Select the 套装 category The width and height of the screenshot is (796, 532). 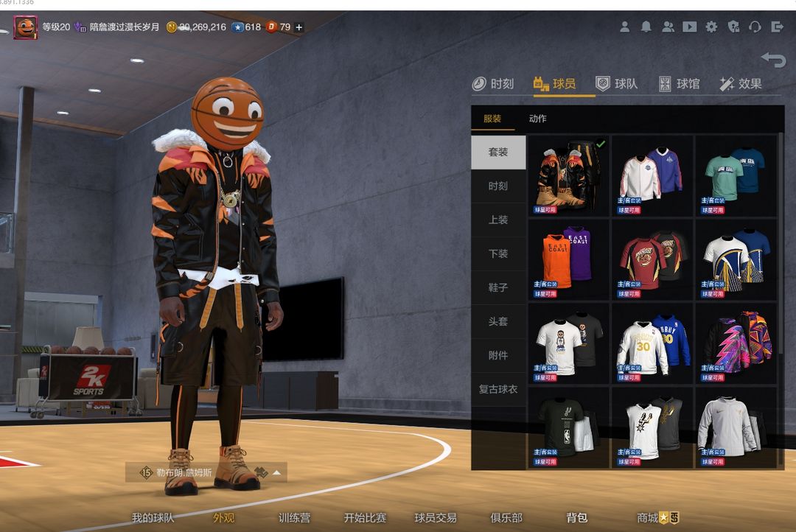click(498, 152)
